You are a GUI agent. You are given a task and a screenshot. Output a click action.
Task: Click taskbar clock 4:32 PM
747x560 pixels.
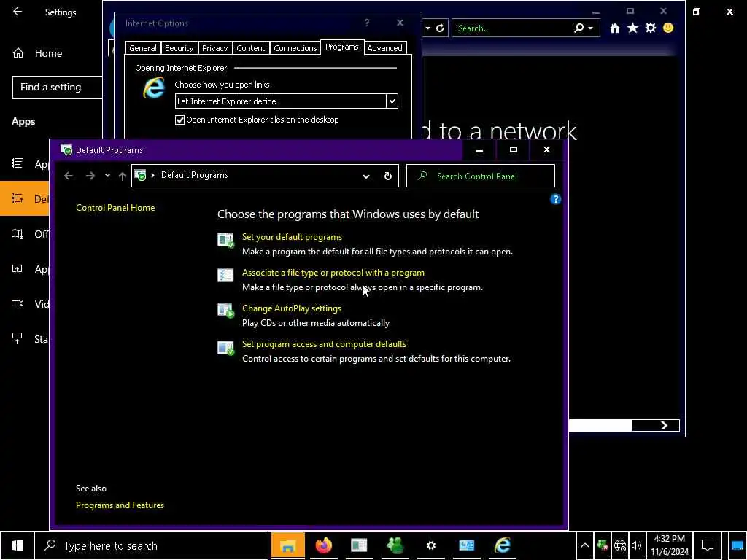670,539
